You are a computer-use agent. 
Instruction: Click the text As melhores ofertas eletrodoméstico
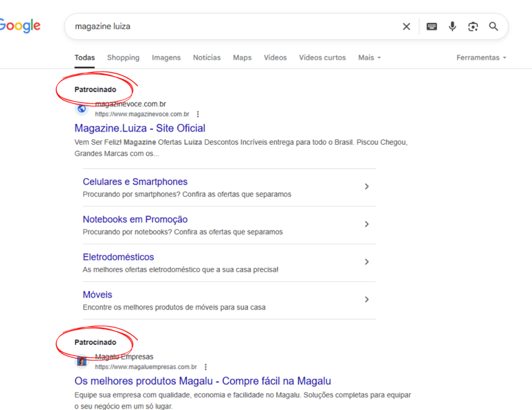click(x=181, y=269)
